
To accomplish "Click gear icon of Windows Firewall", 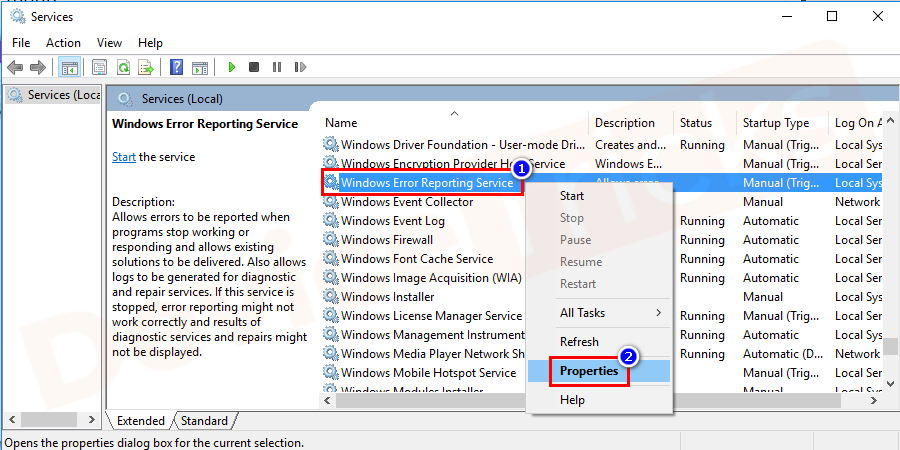I will click(331, 239).
